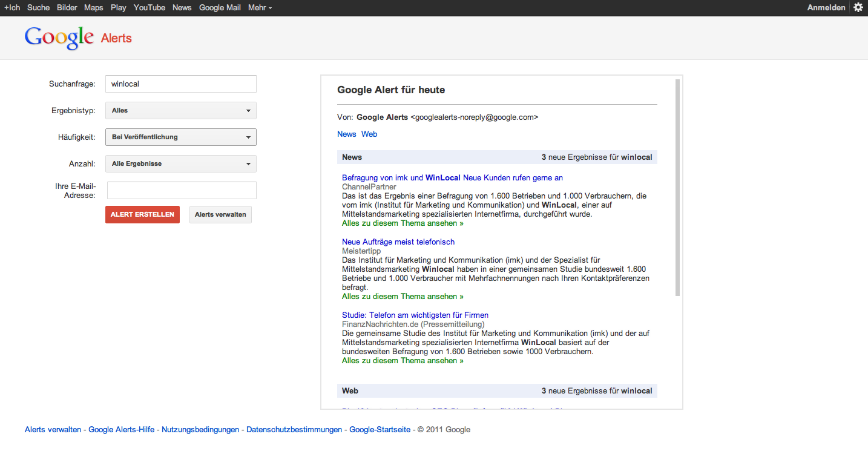Viewport: 868px width, 451px height.
Task: Go to Suche in top bar
Action: pyautogui.click(x=38, y=7)
